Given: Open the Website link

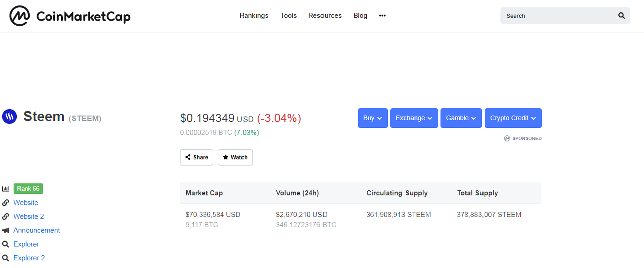Looking at the screenshot, I should click(26, 203).
